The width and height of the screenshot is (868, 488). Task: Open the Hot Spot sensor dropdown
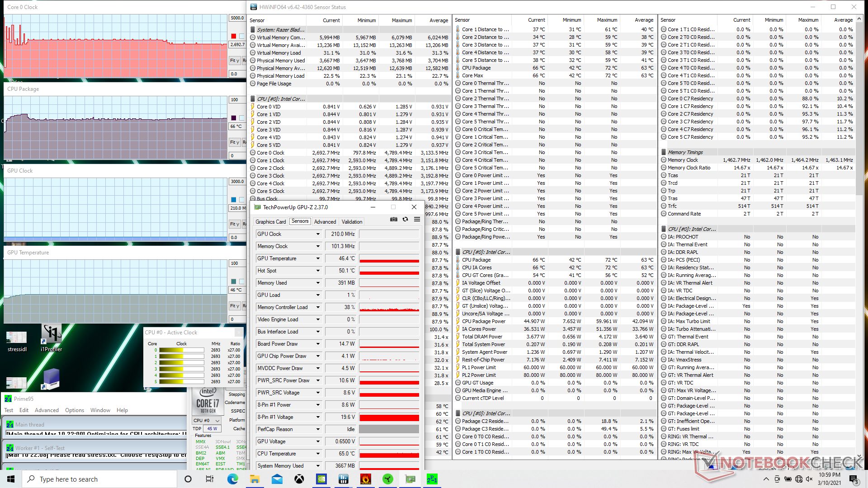pos(318,271)
